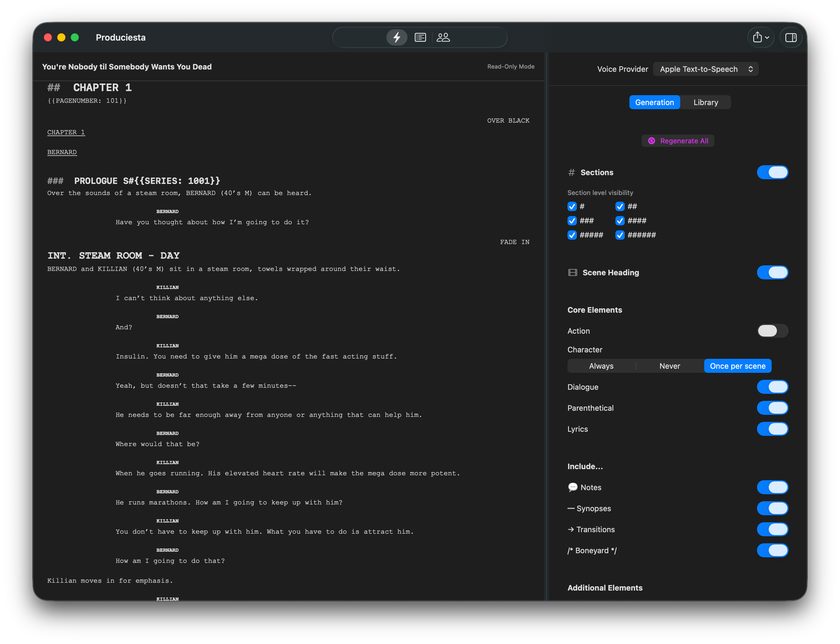Uncheck the ### section level checkbox
The image size is (840, 644).
coord(572,220)
